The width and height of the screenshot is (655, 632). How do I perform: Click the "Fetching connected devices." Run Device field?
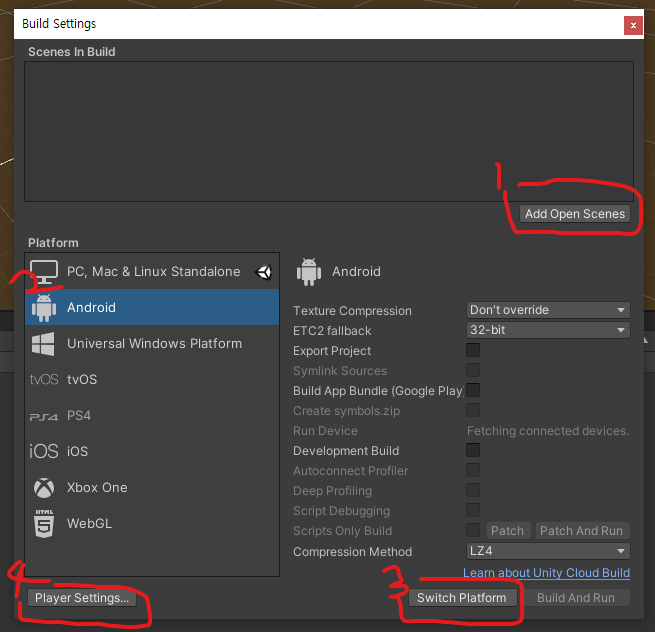(548, 431)
